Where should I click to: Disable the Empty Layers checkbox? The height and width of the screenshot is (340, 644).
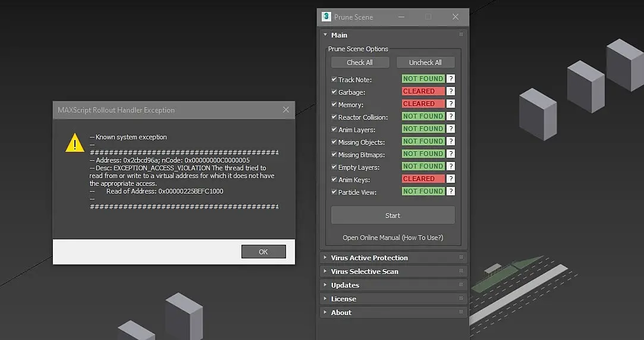tap(334, 167)
